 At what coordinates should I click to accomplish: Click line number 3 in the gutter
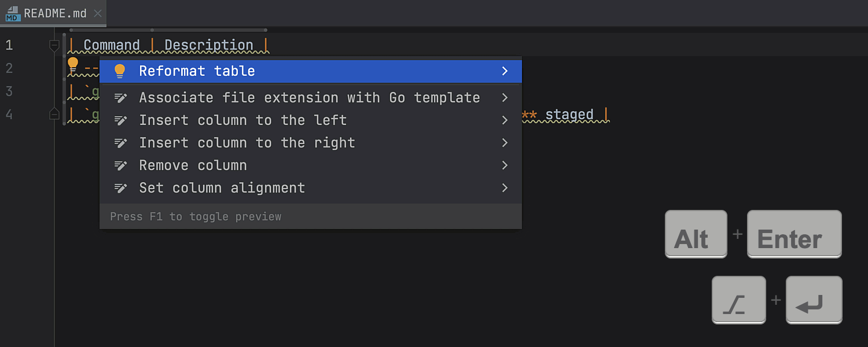9,91
